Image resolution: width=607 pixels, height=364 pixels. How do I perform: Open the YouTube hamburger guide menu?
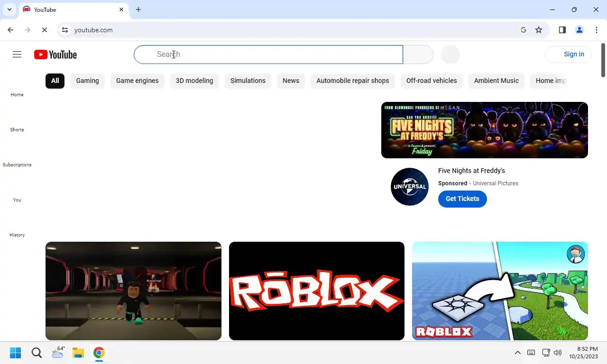tap(17, 55)
